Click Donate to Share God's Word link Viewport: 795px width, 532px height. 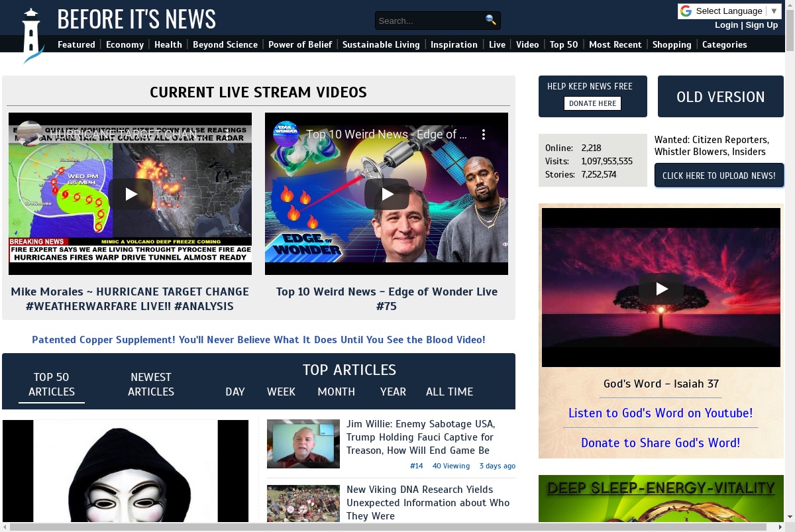tap(661, 443)
